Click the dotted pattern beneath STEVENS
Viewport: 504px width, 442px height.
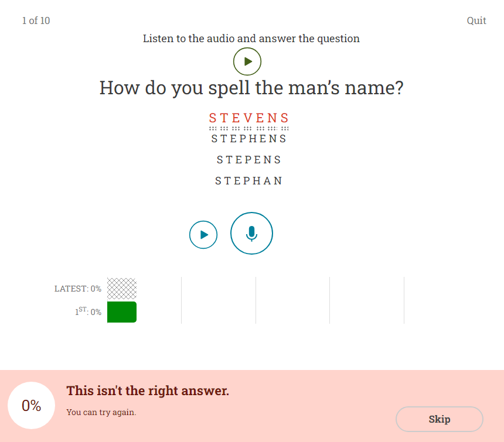[249, 128]
